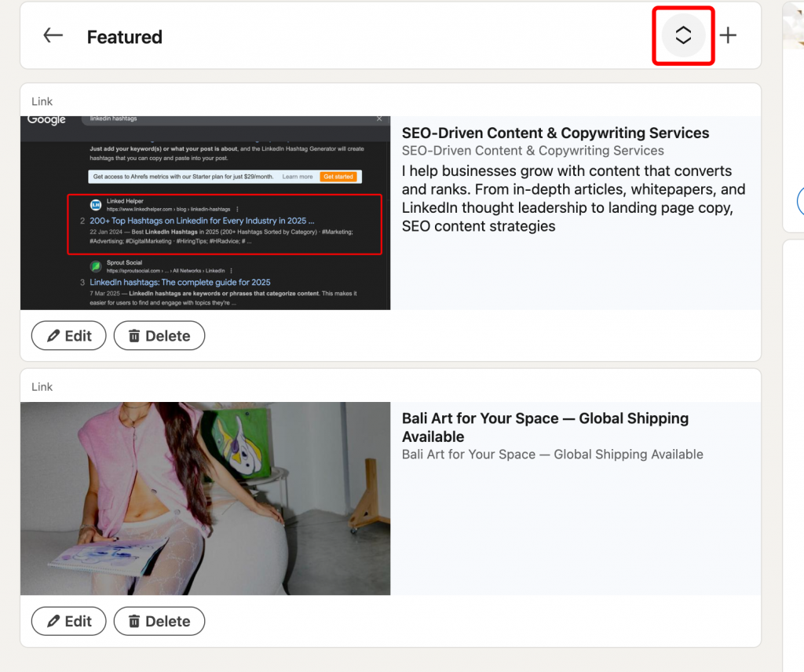Screen dimensions: 804x672
Task: Click the Featured page title
Action: (x=124, y=36)
